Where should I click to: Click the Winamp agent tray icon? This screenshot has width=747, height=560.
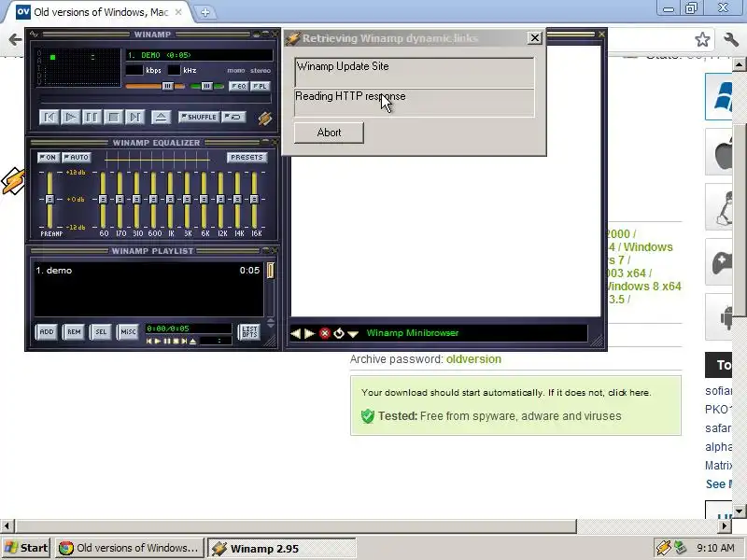point(663,548)
